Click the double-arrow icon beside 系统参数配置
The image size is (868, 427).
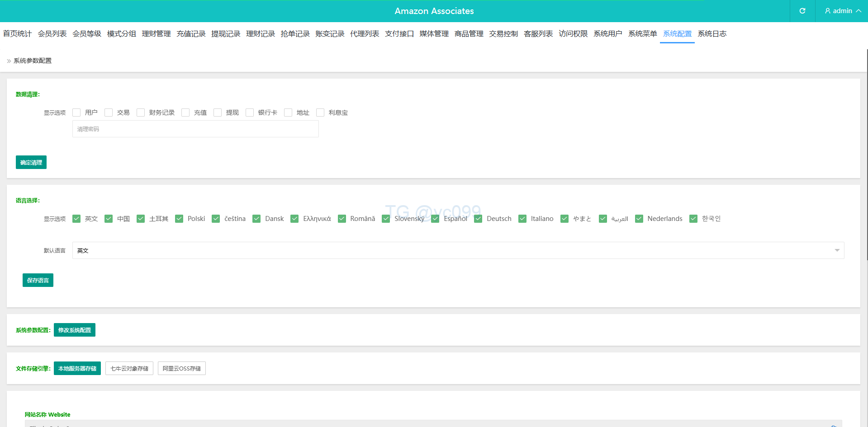tap(9, 61)
